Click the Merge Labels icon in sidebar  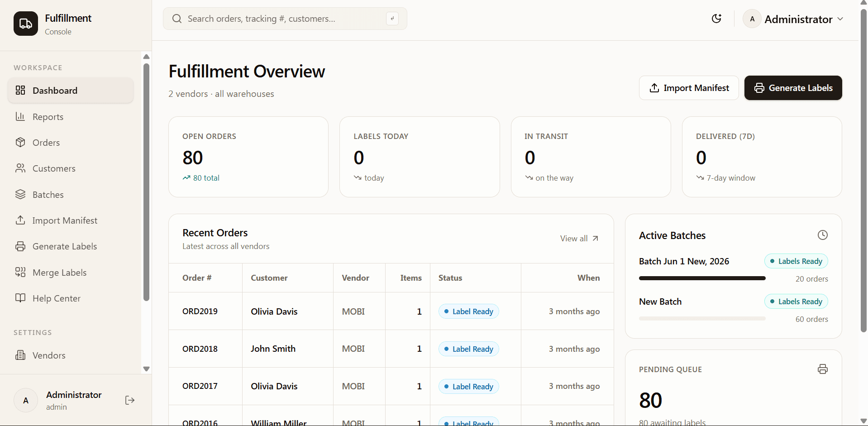20,273
